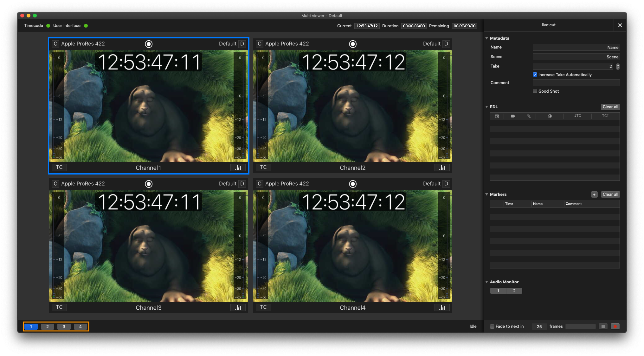Click the EDL timecode-out column header
Viewport: 644px width, 356px height.
(x=606, y=116)
